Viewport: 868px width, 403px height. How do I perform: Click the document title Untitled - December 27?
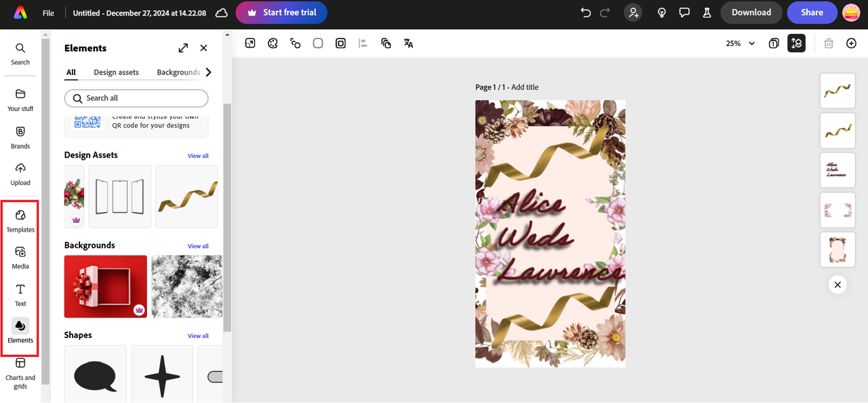click(140, 13)
